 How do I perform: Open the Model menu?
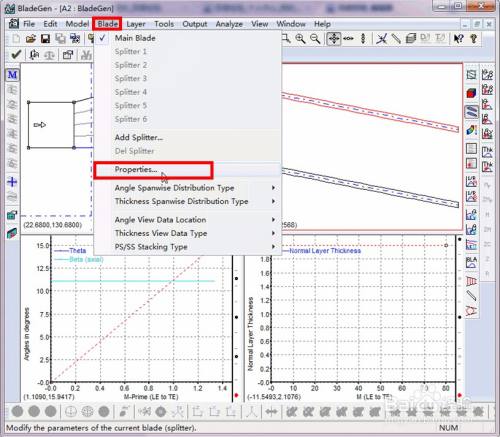click(77, 24)
